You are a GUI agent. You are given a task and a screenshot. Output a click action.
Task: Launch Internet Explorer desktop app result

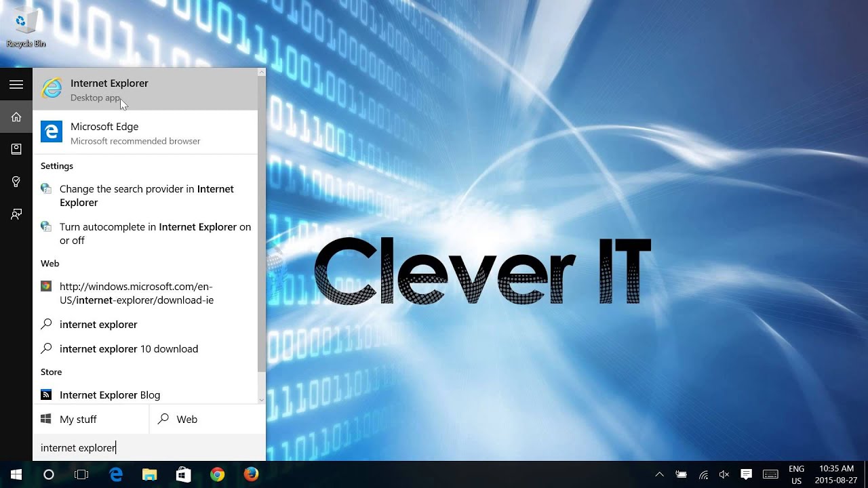[x=145, y=89]
